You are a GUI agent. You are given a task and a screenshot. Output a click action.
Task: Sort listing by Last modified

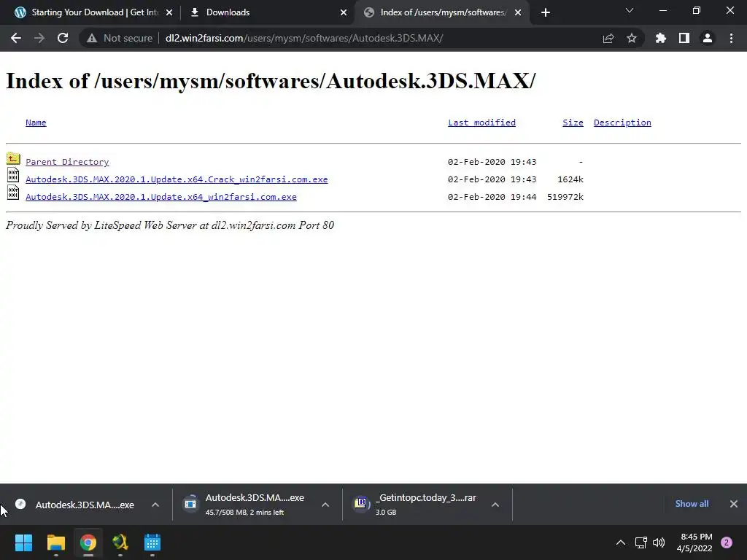(481, 122)
